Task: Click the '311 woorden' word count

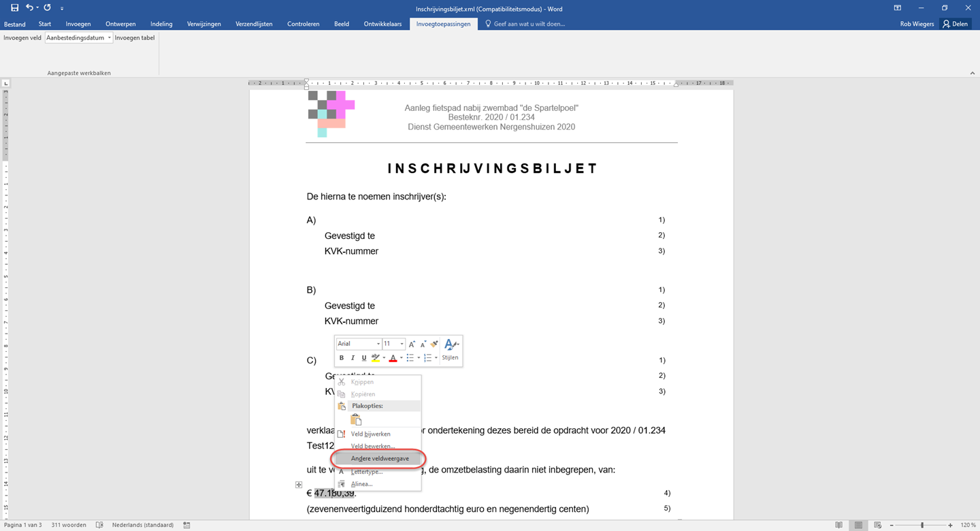Action: point(69,525)
